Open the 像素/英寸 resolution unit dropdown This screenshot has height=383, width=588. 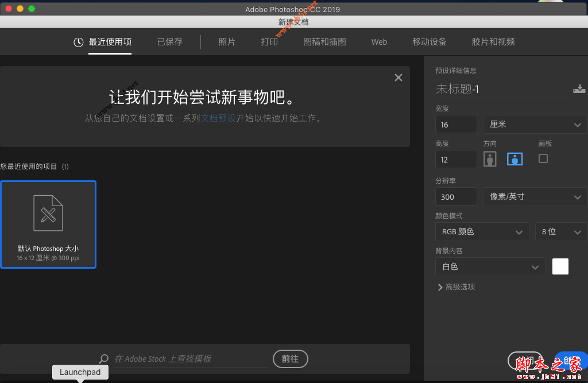pyautogui.click(x=535, y=196)
